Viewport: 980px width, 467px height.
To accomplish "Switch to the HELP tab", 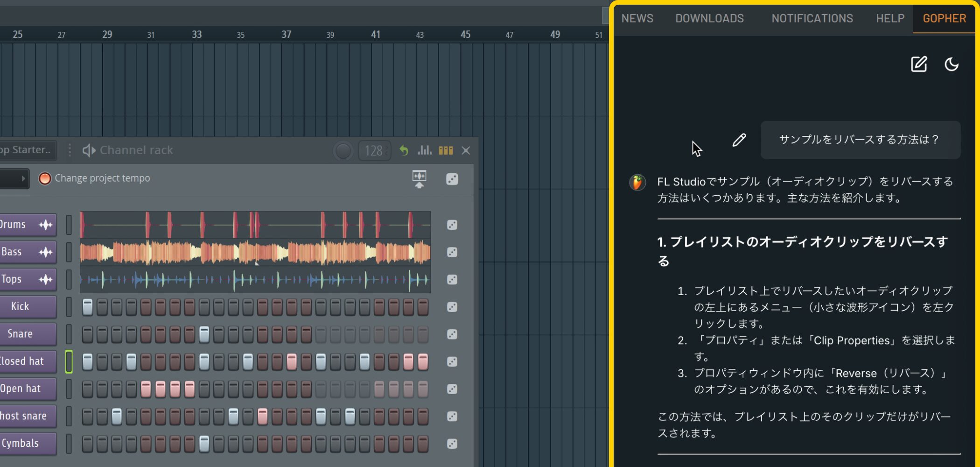I will [890, 18].
